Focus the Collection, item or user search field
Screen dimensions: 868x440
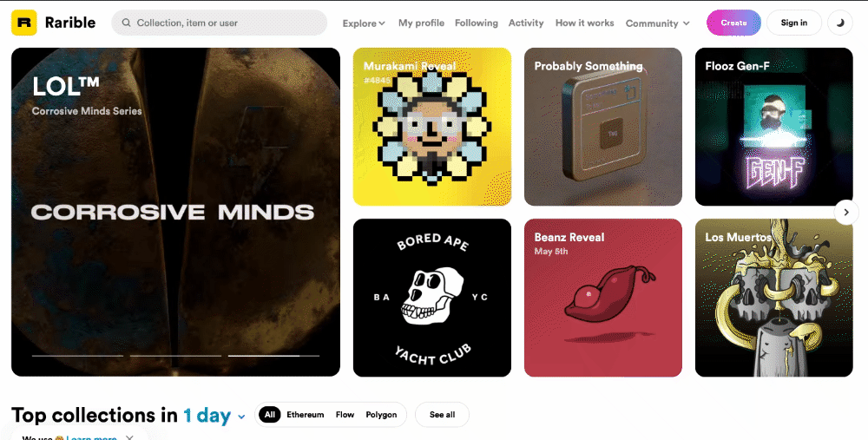(220, 23)
